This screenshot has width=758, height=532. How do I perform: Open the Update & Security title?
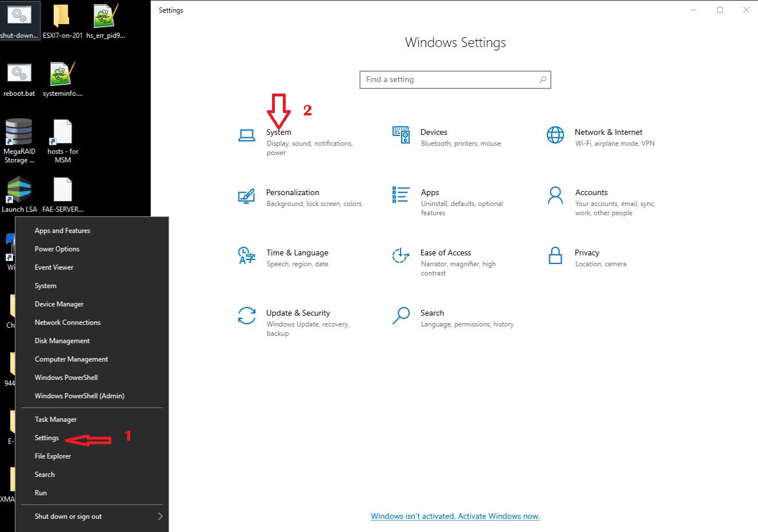(x=298, y=313)
